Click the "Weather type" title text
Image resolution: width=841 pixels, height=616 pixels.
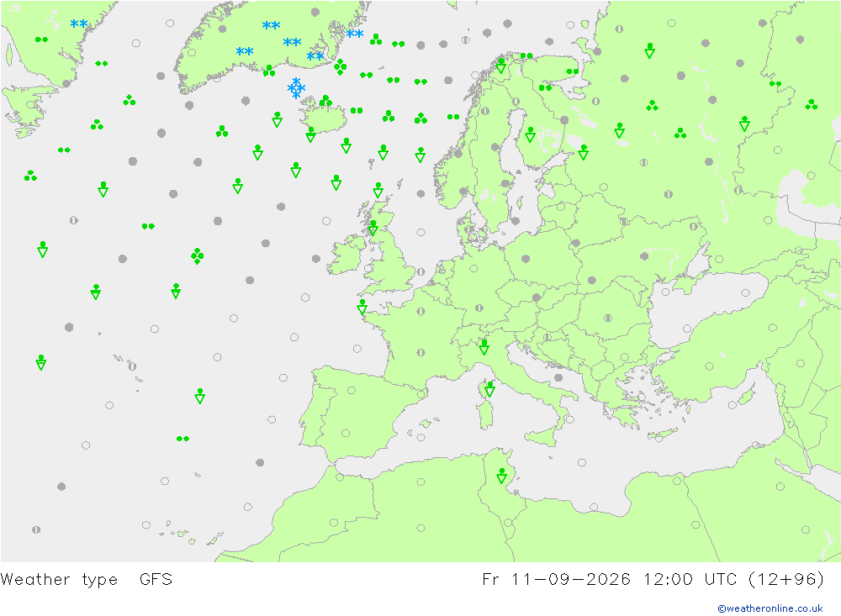59,580
